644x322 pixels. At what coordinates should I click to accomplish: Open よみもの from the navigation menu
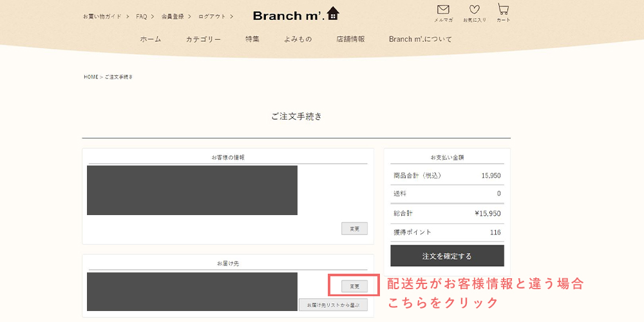coord(298,39)
